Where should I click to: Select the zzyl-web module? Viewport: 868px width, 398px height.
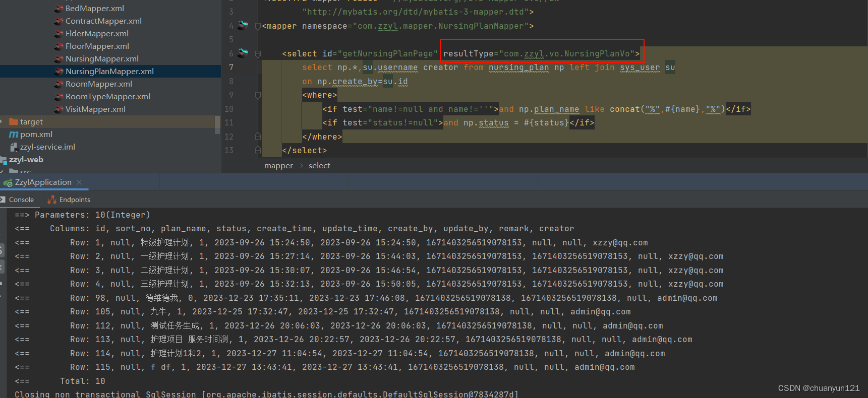coord(26,160)
